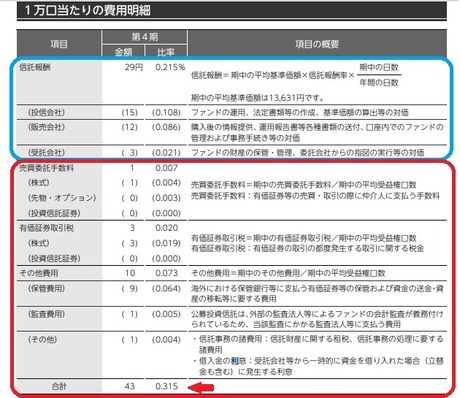The image size is (460, 398).
Task: Select the "第4期" header cell
Action: [144, 37]
